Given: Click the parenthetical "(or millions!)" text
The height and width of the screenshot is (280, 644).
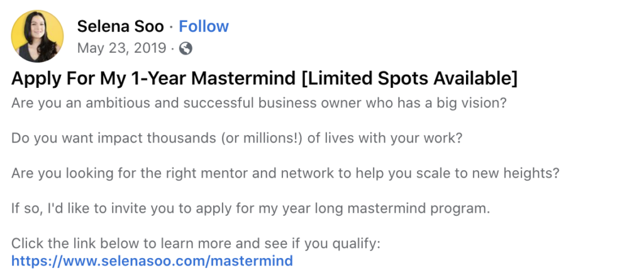Looking at the screenshot, I should point(262,138).
